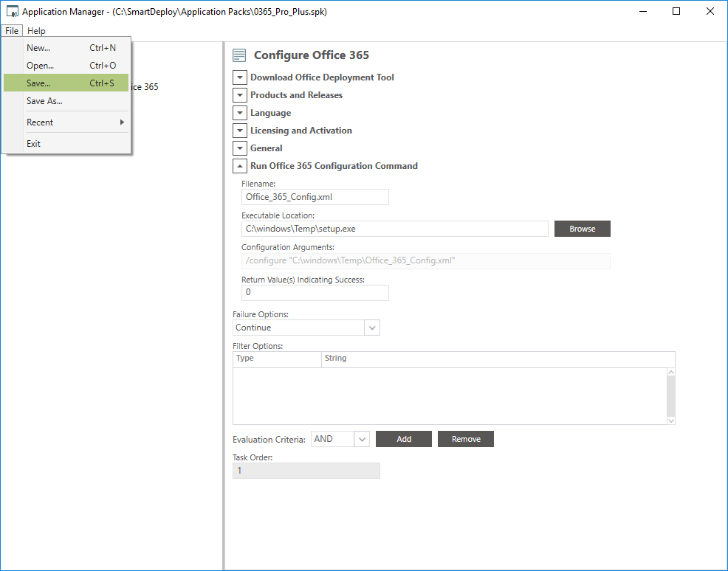Click the Filename input field
The height and width of the screenshot is (571, 728).
click(x=315, y=197)
